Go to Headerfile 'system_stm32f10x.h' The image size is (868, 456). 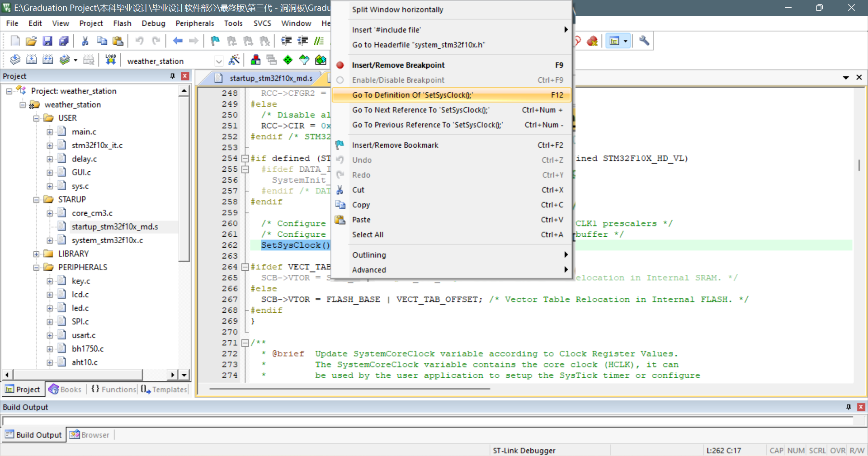pyautogui.click(x=418, y=45)
